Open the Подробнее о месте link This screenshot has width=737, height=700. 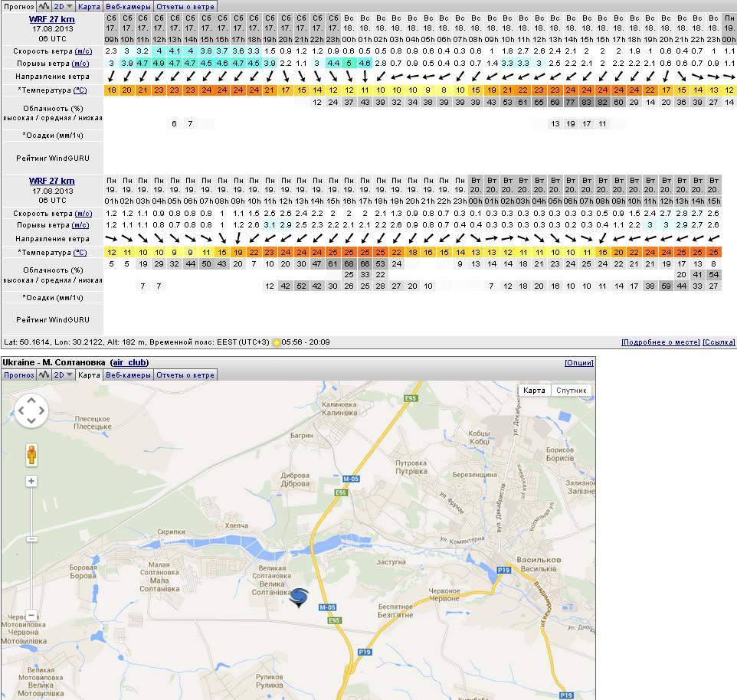pyautogui.click(x=660, y=342)
